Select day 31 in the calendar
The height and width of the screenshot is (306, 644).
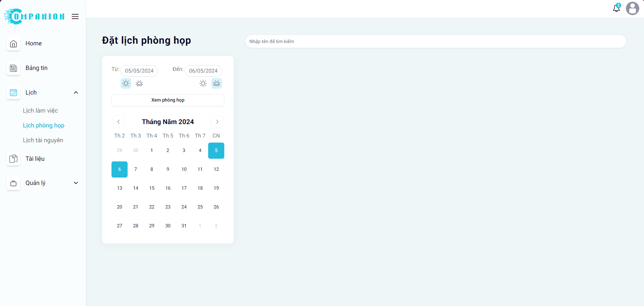click(x=184, y=226)
